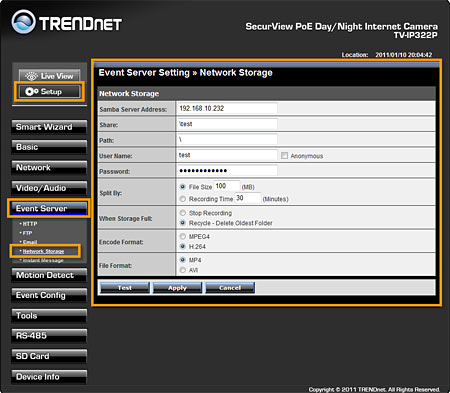Open Smart Wizard menu
The height and width of the screenshot is (393, 450).
(49, 127)
